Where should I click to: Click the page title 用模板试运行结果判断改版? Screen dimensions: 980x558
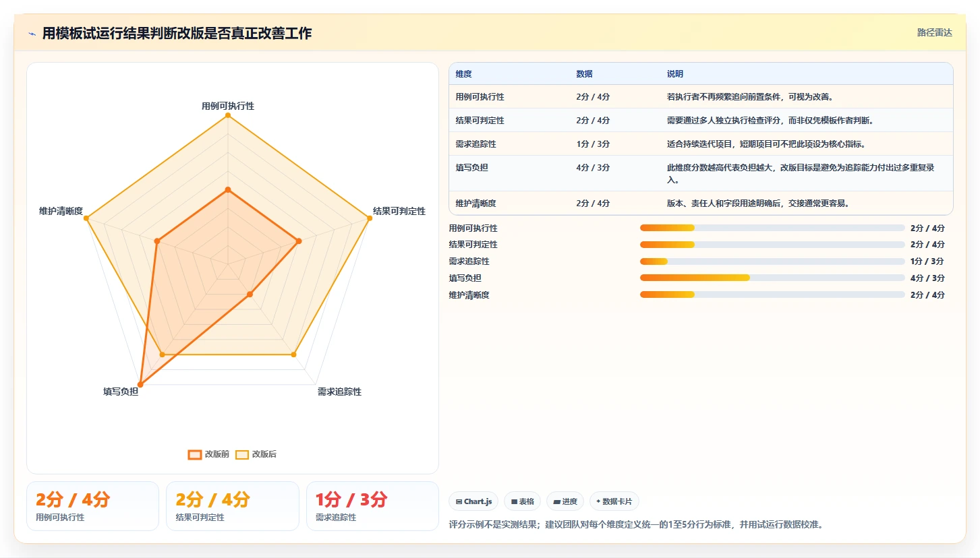[177, 34]
